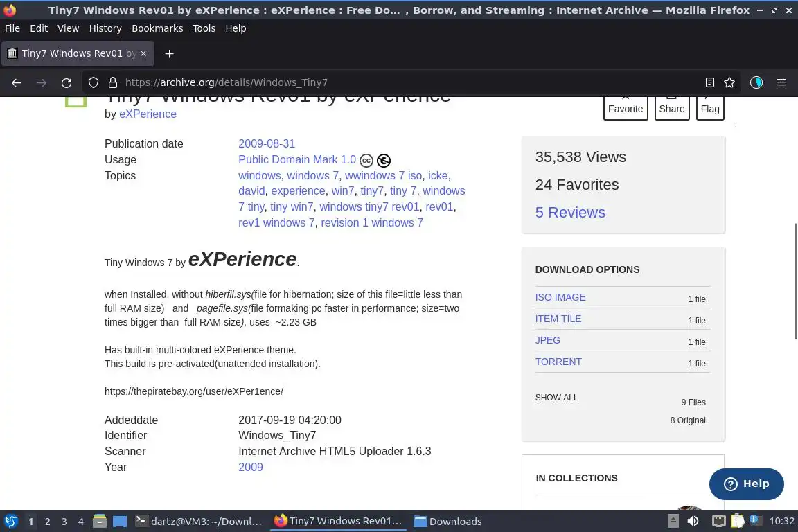
Task: Click the removable media tray icon
Action: (x=673, y=522)
